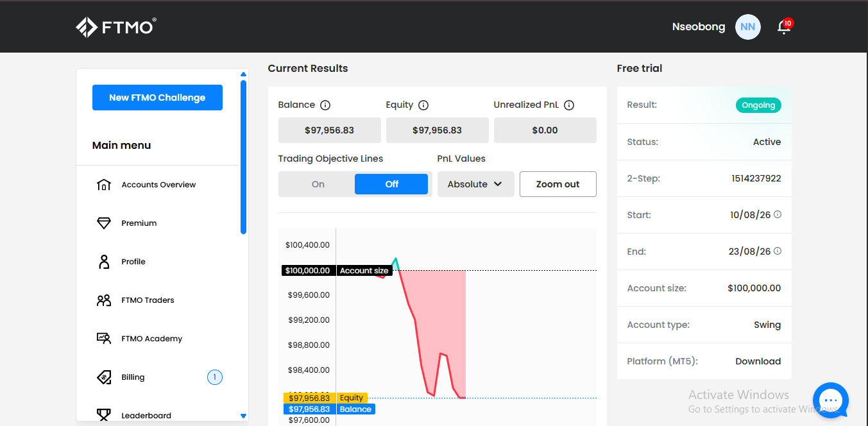Click Download link for Platform MT5
868x426 pixels.
point(758,361)
